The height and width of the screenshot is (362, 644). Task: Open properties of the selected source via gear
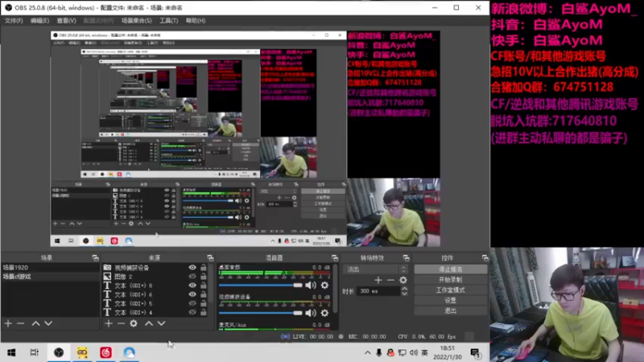coord(134,323)
